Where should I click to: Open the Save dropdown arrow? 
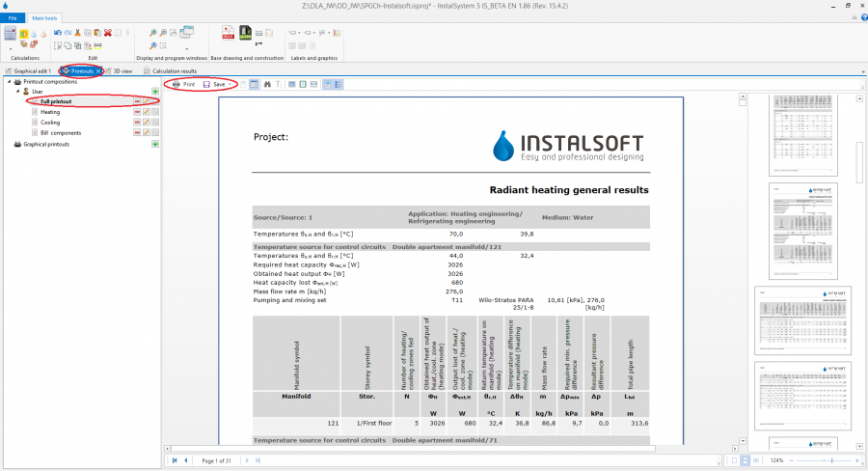point(231,85)
